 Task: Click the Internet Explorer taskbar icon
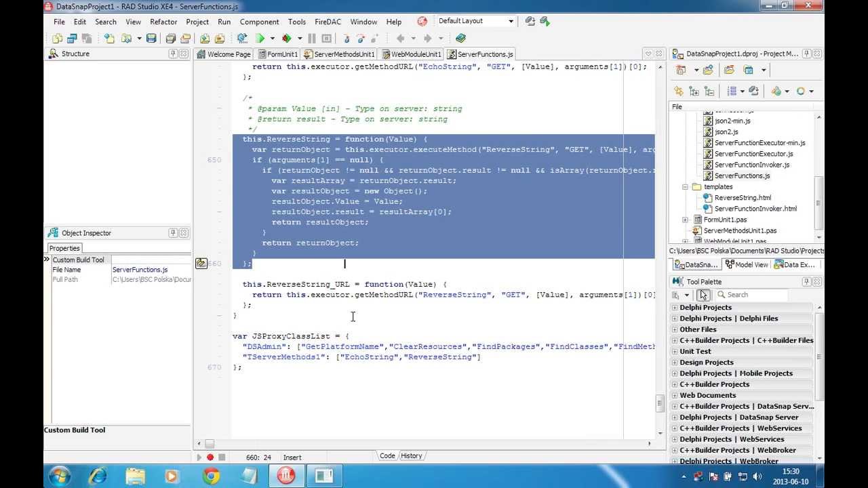point(98,476)
